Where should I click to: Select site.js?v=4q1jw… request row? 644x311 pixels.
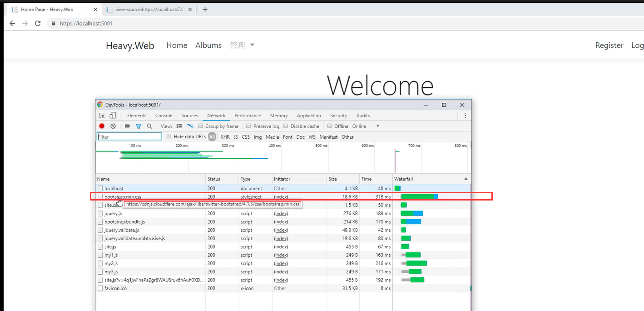click(x=283, y=280)
